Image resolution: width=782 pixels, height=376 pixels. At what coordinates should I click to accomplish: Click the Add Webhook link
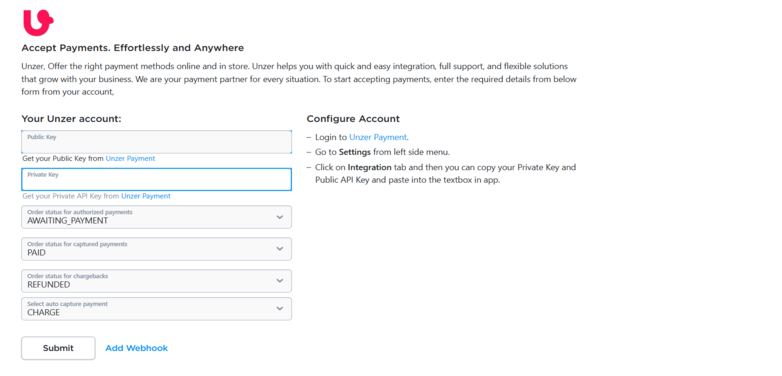(x=137, y=348)
